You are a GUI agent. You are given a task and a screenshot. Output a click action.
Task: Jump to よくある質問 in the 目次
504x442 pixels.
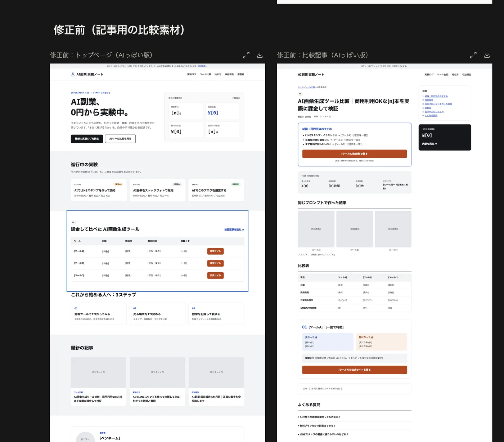pyautogui.click(x=431, y=116)
